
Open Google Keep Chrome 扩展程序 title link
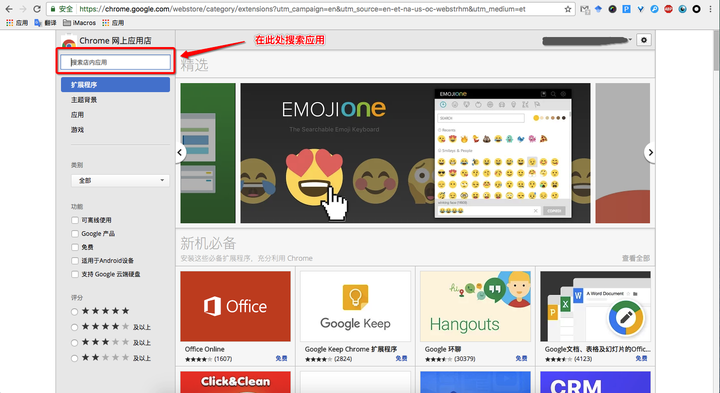(x=351, y=349)
